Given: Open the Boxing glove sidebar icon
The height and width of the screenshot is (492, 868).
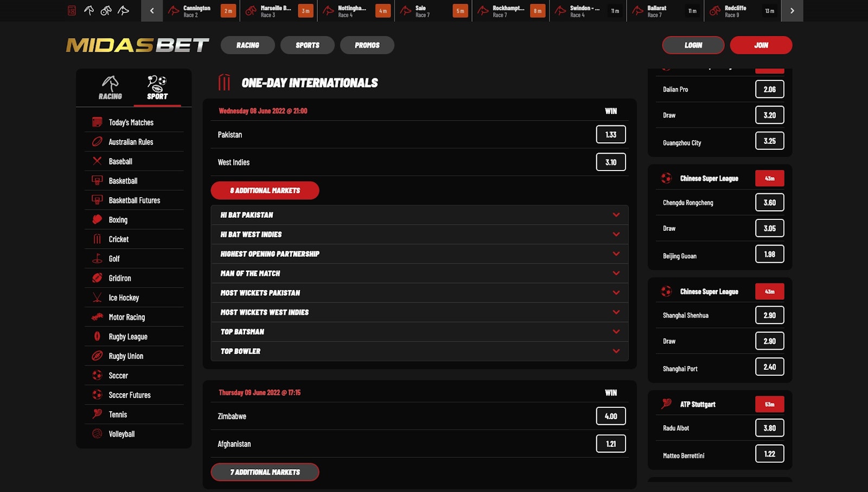Looking at the screenshot, I should (97, 219).
